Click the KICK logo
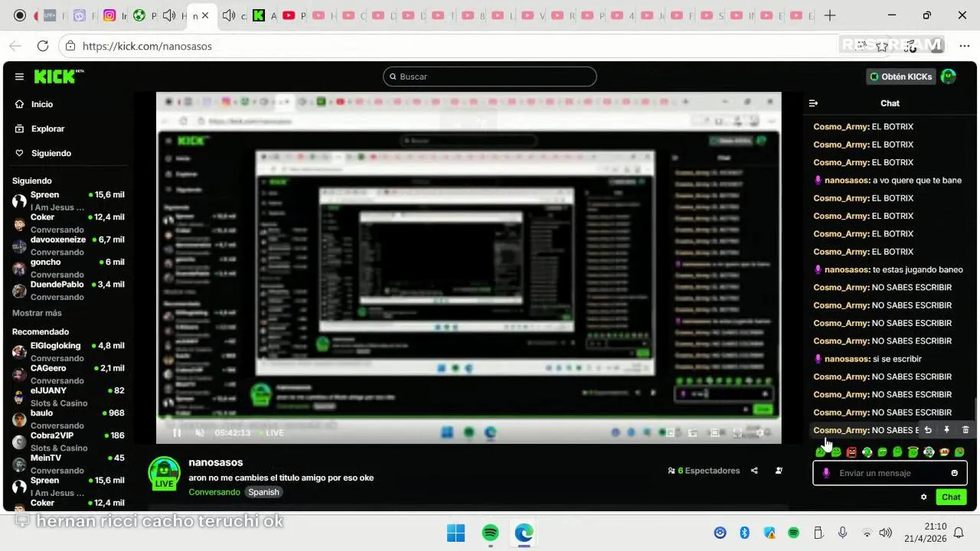The height and width of the screenshot is (551, 980). pyautogui.click(x=58, y=77)
